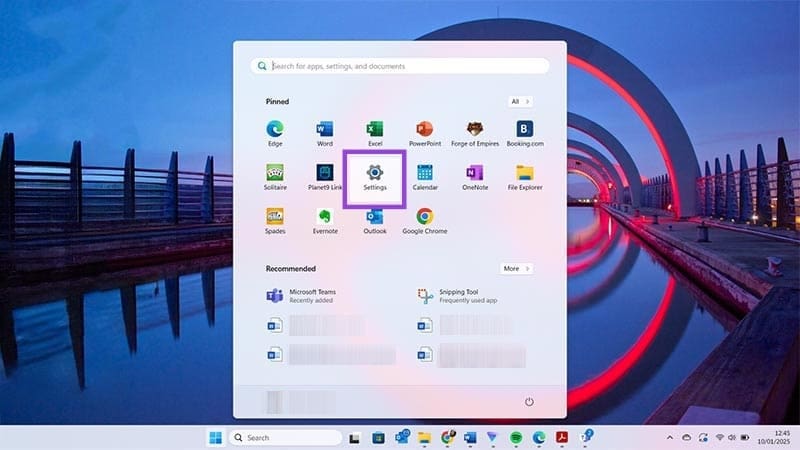Open File Explorer on the taskbar
Screen dimensions: 800x450
pyautogui.click(x=424, y=438)
